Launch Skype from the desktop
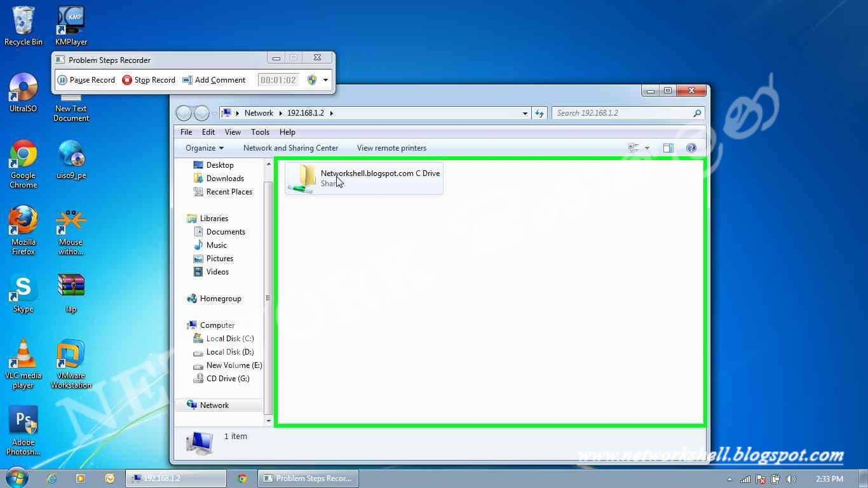The image size is (868, 488). click(x=24, y=293)
